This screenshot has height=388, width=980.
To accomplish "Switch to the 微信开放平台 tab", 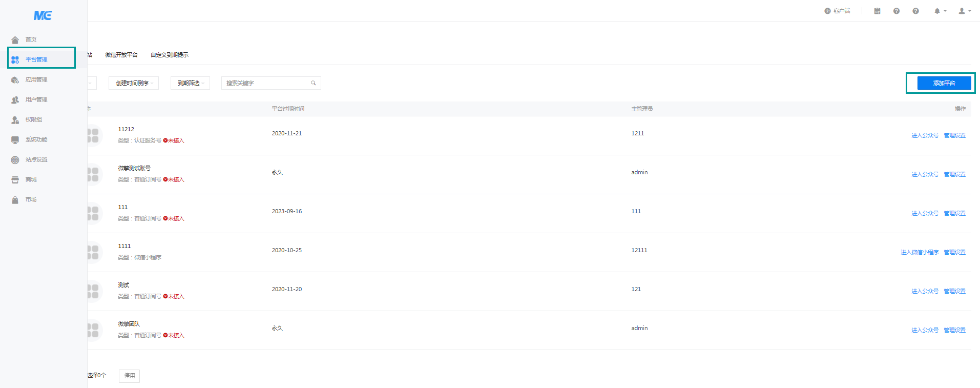I will click(x=121, y=55).
